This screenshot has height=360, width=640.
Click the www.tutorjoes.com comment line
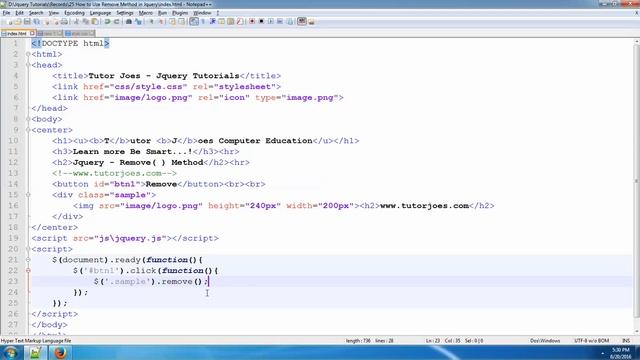(x=114, y=173)
